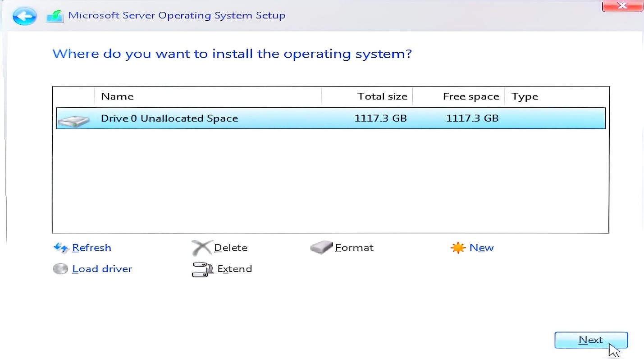Click the Refresh arrows icon

click(x=60, y=247)
